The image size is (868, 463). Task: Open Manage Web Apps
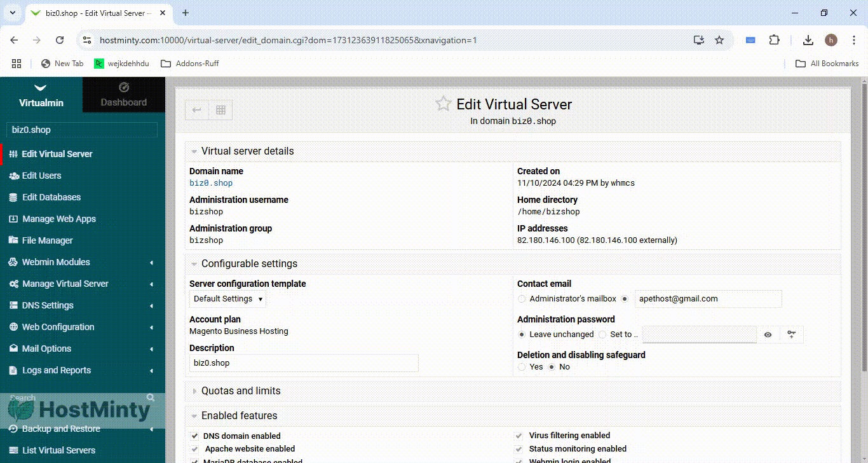coord(60,218)
